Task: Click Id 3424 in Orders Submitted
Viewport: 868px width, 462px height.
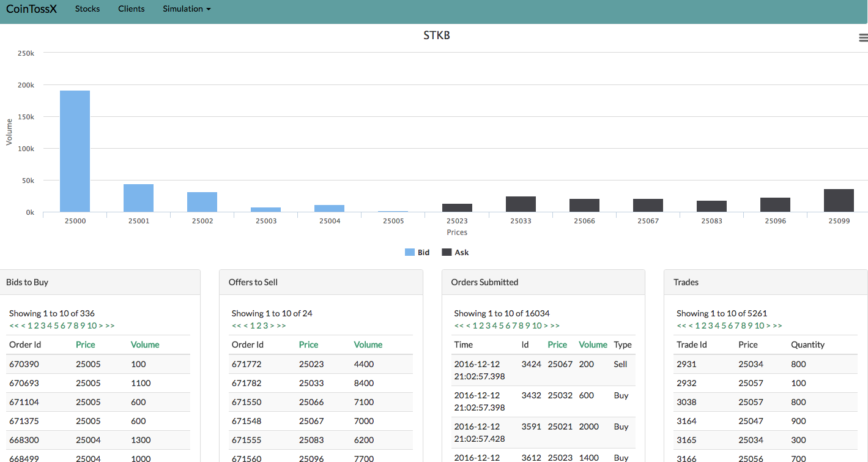Action: 532,364
